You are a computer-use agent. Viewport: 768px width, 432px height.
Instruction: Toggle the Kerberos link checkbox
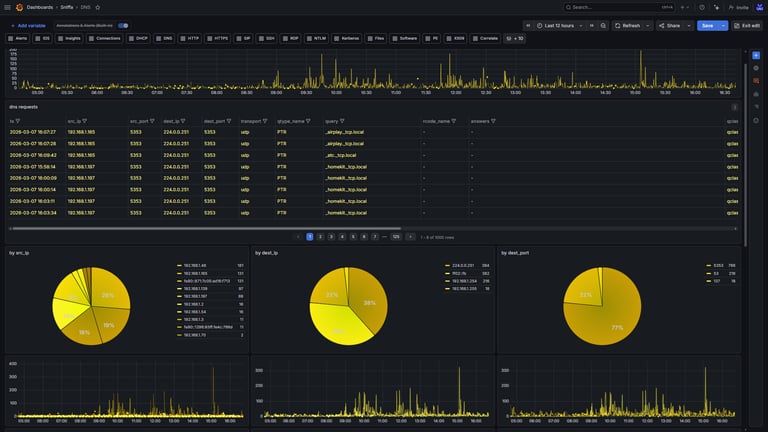(336, 38)
